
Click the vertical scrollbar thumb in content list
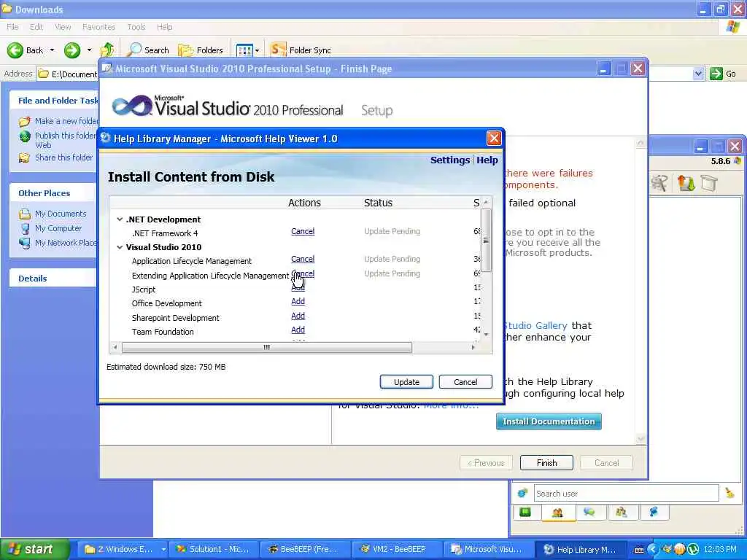pos(486,240)
